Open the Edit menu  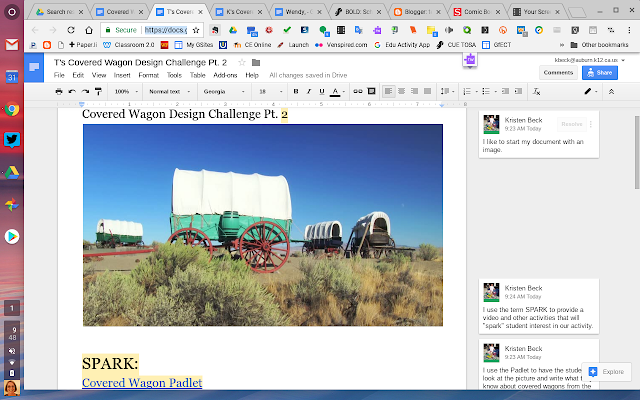click(x=78, y=75)
